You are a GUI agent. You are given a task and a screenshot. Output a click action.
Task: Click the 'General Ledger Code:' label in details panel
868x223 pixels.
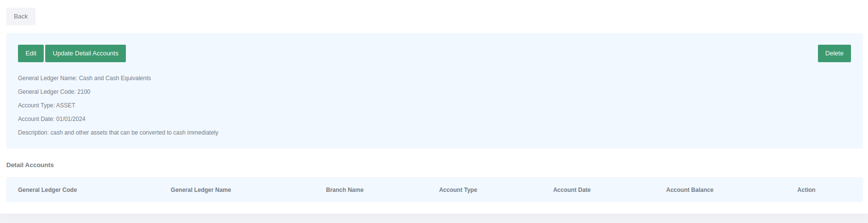(47, 92)
